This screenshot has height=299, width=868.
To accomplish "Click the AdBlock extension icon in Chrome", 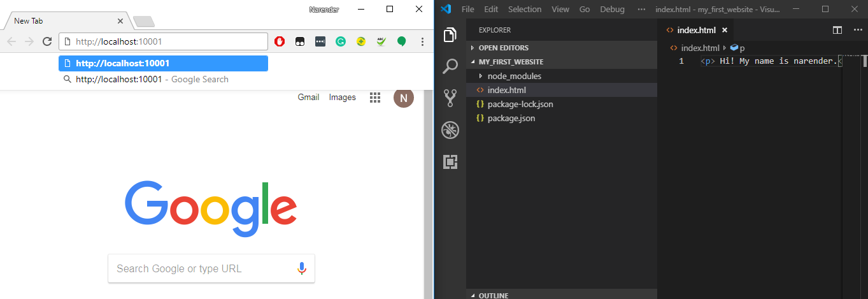I will [280, 41].
